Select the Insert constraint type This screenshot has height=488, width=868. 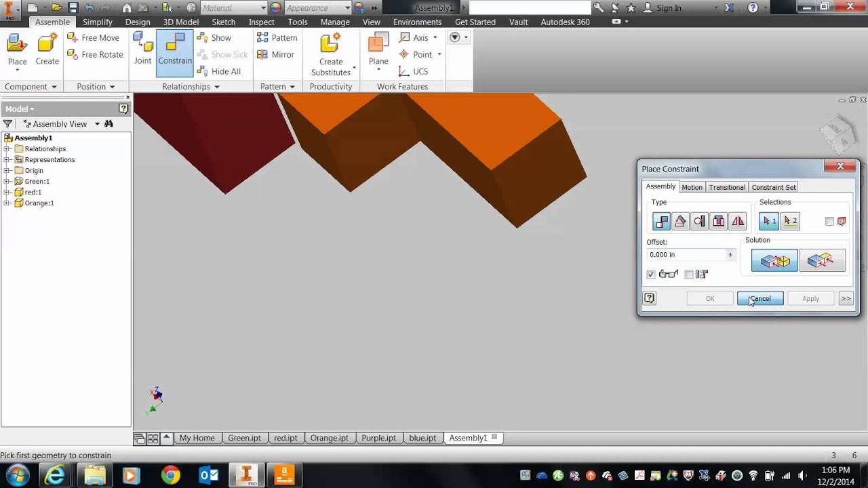(718, 221)
